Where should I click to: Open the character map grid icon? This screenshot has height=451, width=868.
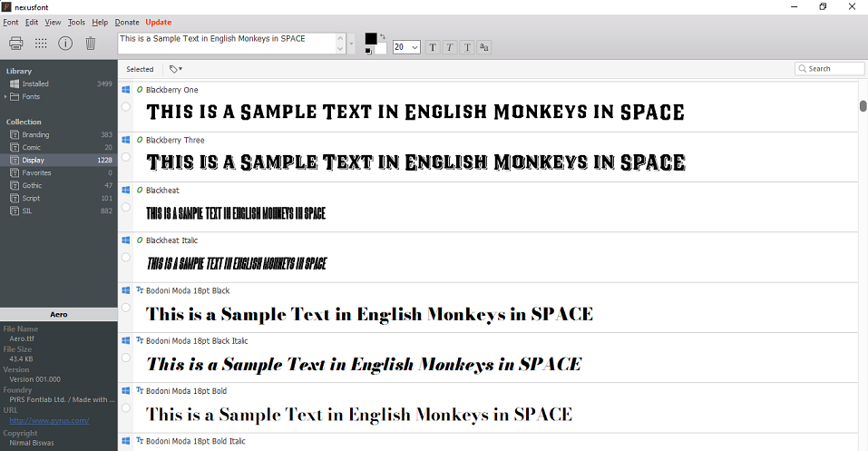coord(41,44)
